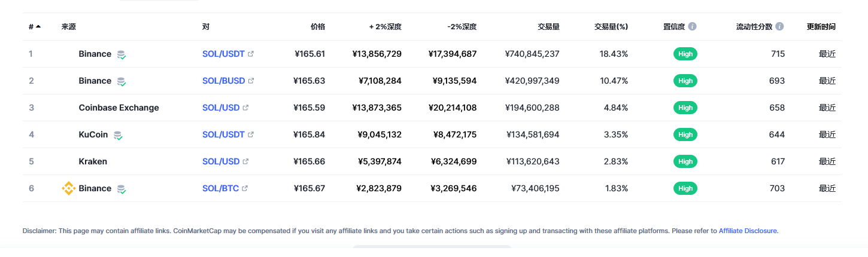868x257 pixels.
Task: Click the High confidence badge for Coinbase Exchange
Action: click(x=685, y=108)
